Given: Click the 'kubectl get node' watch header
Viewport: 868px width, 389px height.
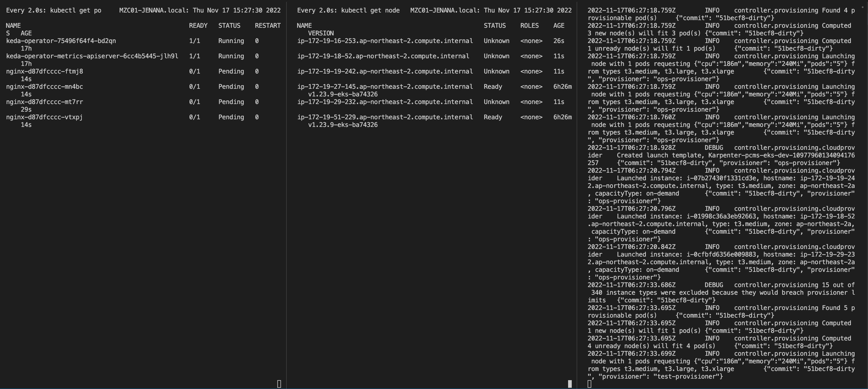Looking at the screenshot, I should tap(370, 10).
